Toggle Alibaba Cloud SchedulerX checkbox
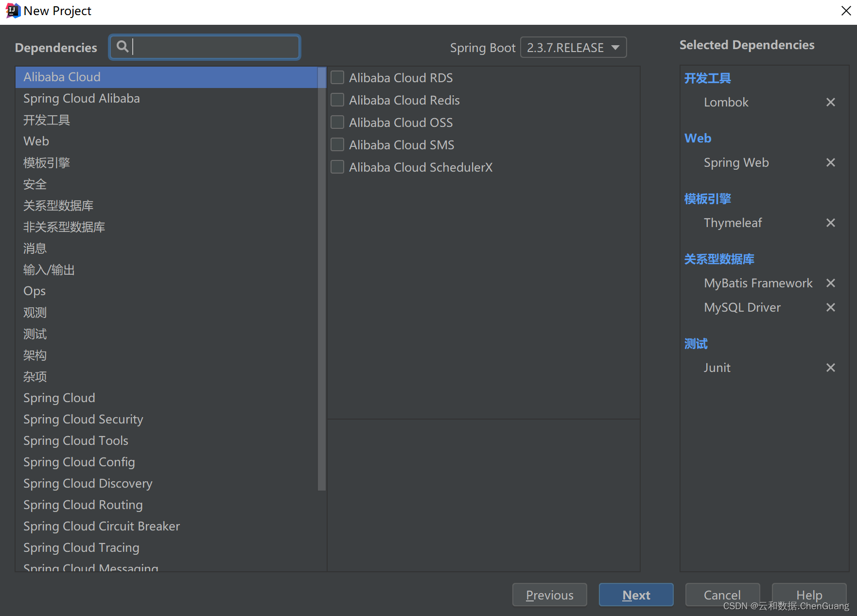Screen dimensions: 857x616 [x=337, y=167]
